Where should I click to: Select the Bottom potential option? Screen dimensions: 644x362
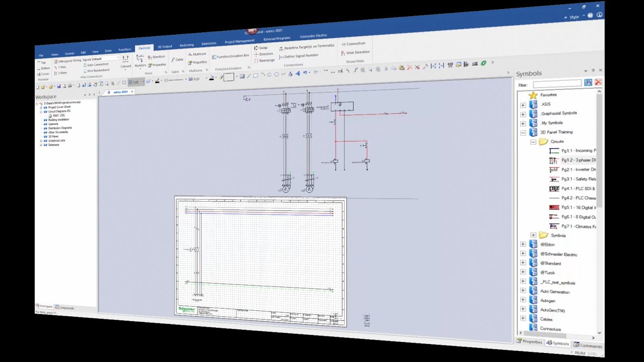tap(44, 68)
